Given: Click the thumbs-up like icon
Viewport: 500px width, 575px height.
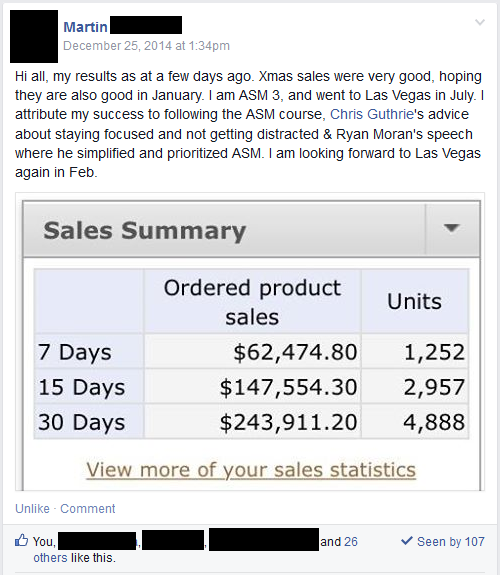Looking at the screenshot, I should pos(21,541).
